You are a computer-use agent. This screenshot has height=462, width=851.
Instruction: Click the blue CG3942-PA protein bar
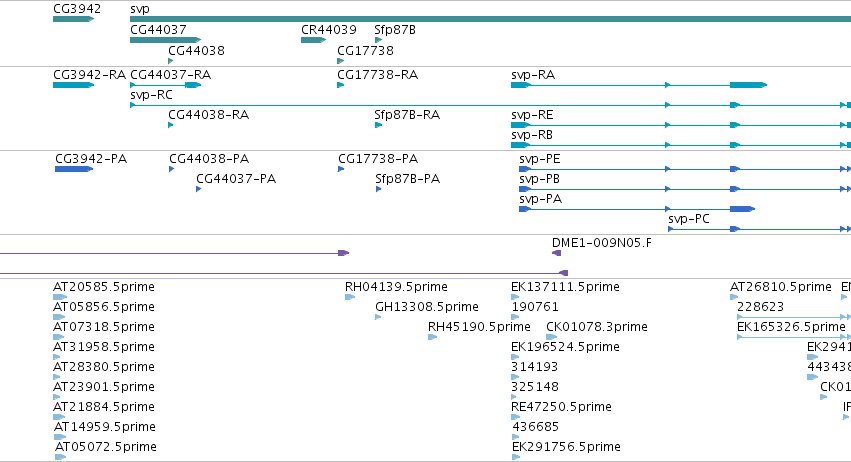74,169
